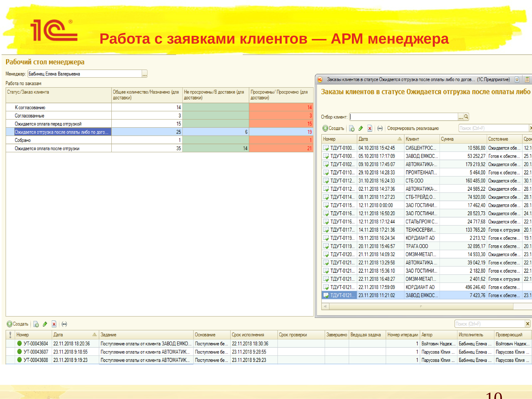The width and height of the screenshot is (532, 399).
Task: Select К согласованию status row
Action: 30,107
